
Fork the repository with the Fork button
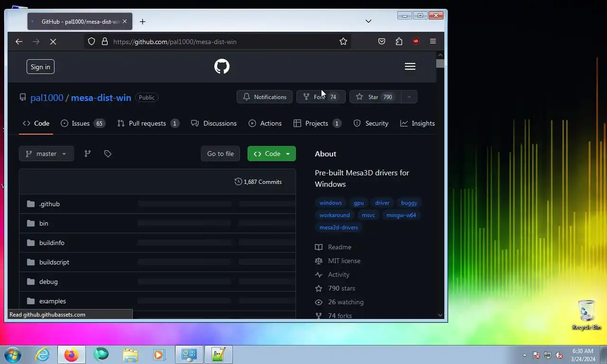pyautogui.click(x=321, y=97)
